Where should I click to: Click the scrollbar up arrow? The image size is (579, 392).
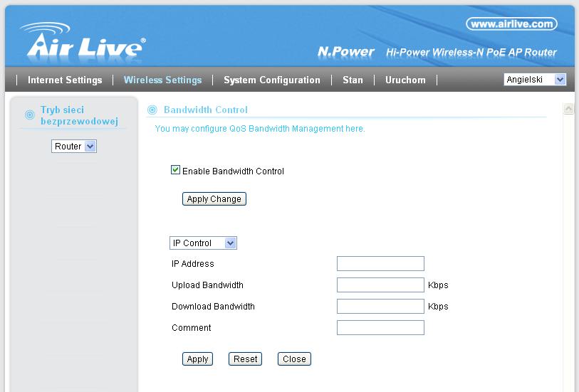(568, 109)
